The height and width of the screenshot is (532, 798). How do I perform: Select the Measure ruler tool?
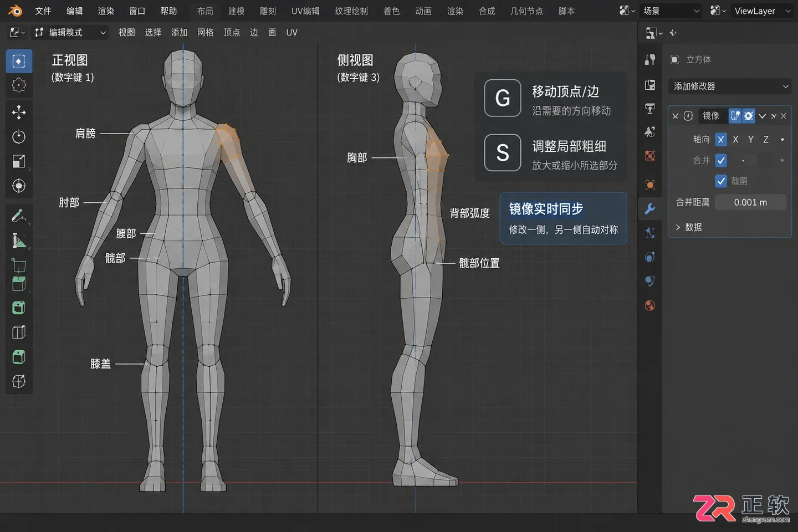tap(19, 241)
